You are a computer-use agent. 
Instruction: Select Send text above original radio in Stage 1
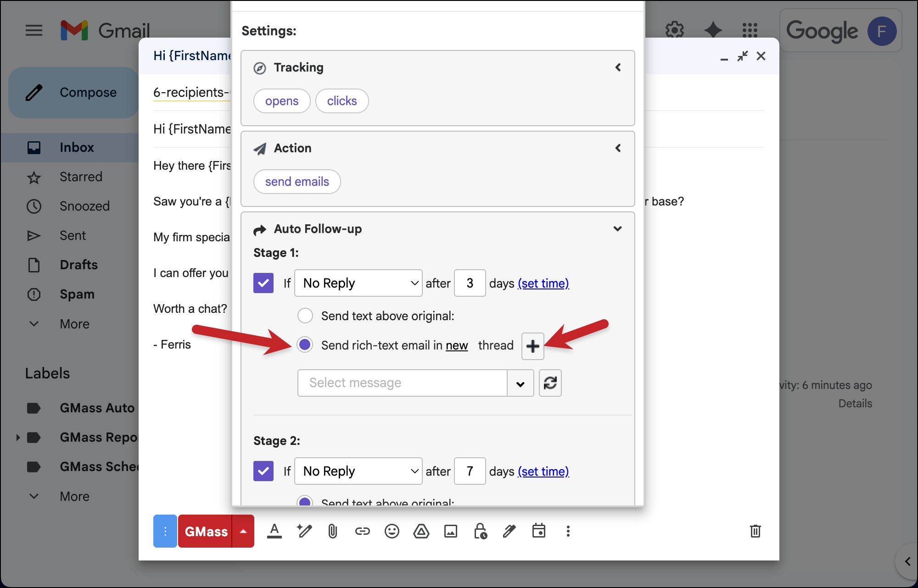(x=305, y=316)
